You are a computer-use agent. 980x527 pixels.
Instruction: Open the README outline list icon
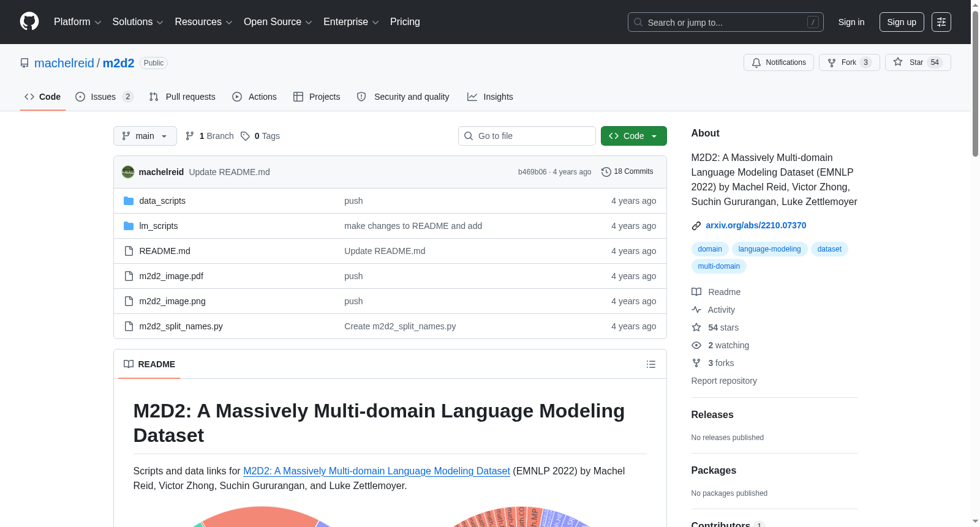pos(651,364)
